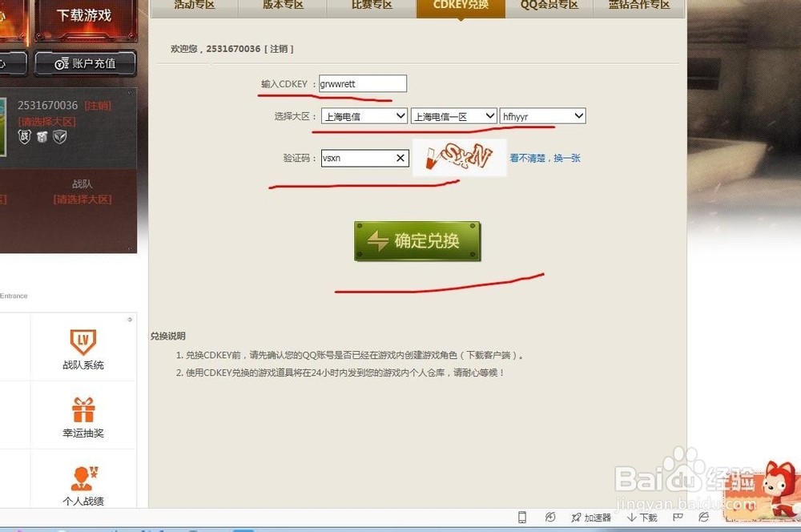The height and width of the screenshot is (532, 801).
Task: Click the restore-page icon beside phone icon
Action: tap(550, 518)
